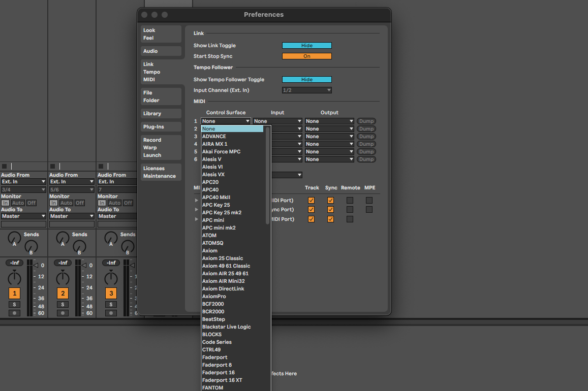Click track 2 activator button
588x391 pixels.
[x=63, y=294]
